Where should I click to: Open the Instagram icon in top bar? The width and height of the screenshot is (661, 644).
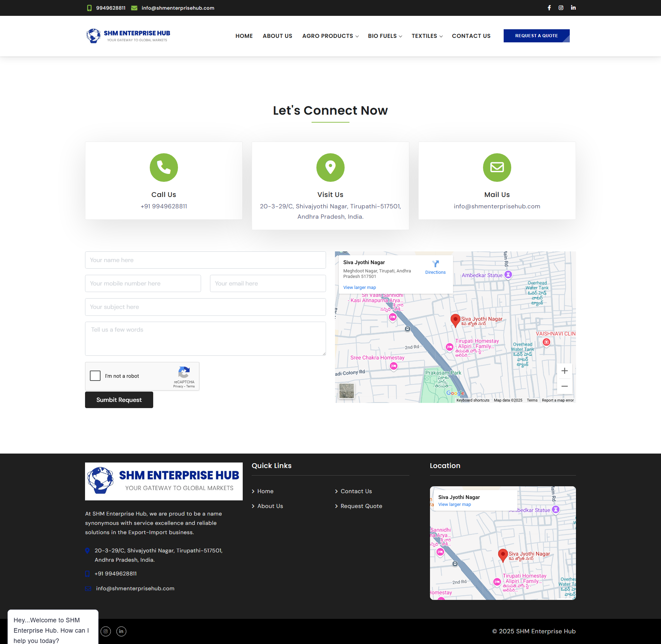pos(561,8)
